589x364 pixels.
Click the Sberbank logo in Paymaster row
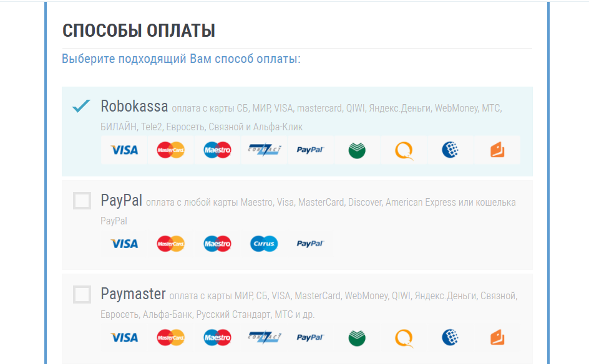tap(357, 337)
